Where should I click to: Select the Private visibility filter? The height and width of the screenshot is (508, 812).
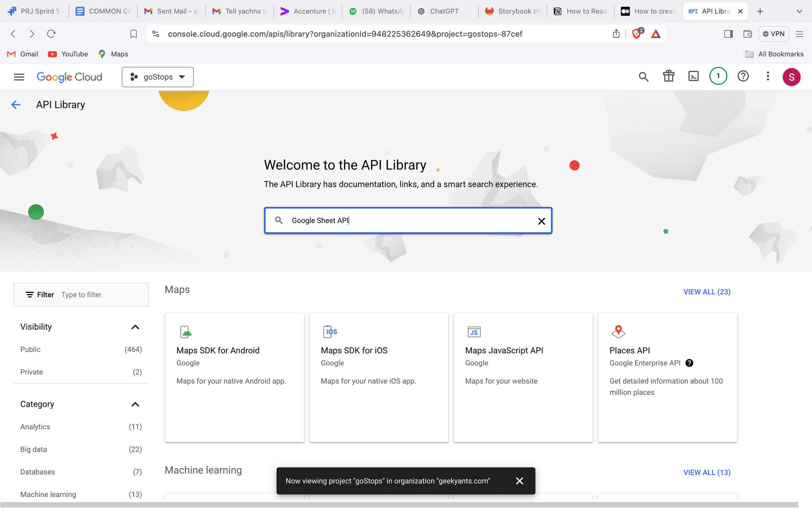point(31,372)
